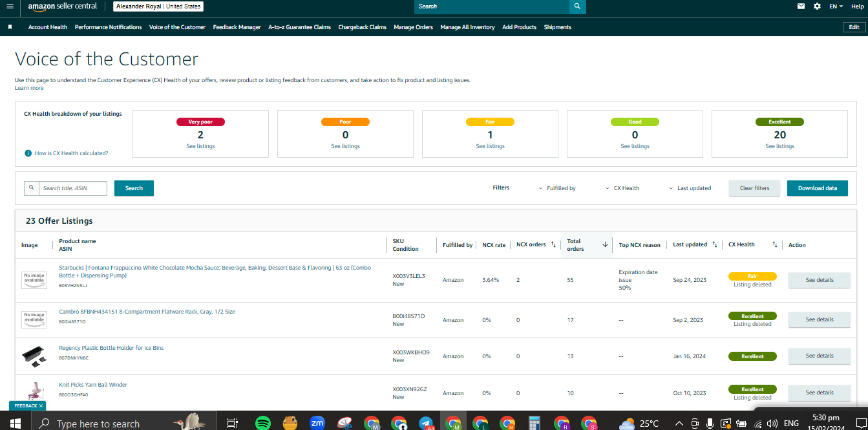Screen dimensions: 868x430
Task: Open the hamburger navigation menu
Action: tap(10, 6)
